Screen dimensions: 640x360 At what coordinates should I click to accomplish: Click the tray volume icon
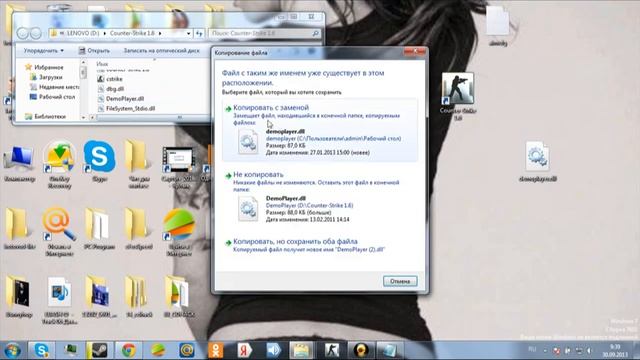589,351
